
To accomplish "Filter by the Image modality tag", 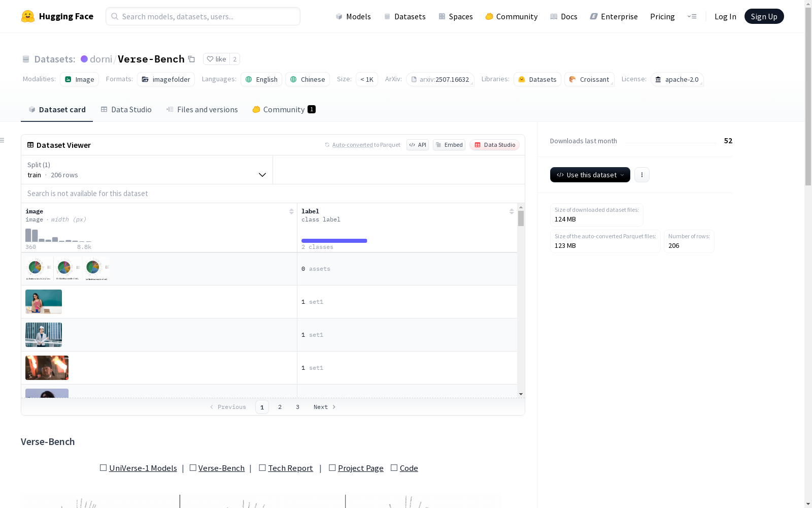I will [80, 79].
